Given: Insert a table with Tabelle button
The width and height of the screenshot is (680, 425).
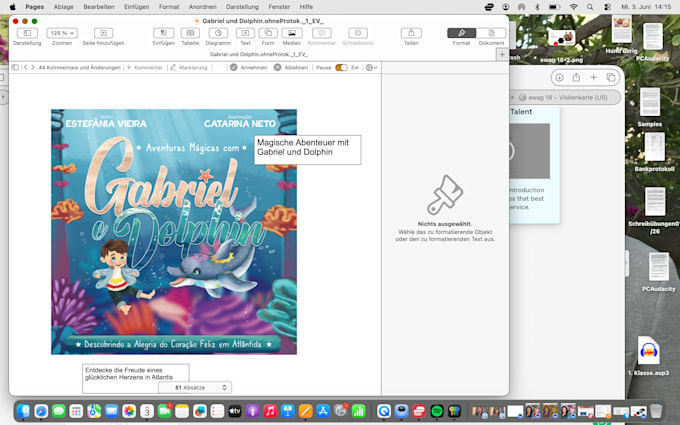Looking at the screenshot, I should pos(190,33).
